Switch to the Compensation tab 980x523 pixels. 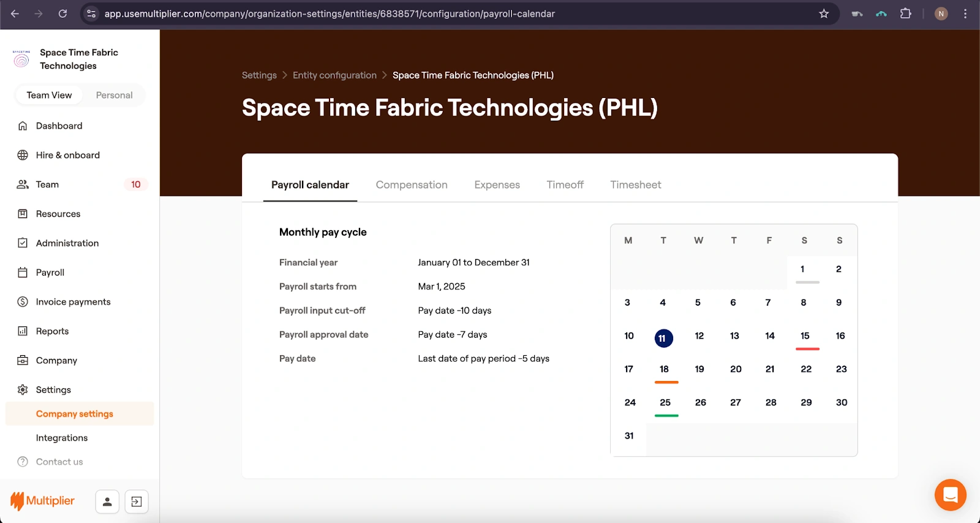tap(412, 185)
